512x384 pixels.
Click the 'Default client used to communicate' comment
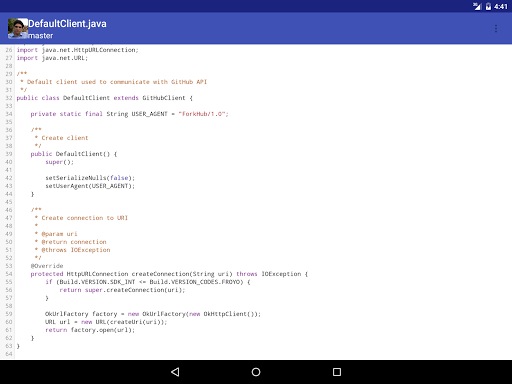point(114,82)
